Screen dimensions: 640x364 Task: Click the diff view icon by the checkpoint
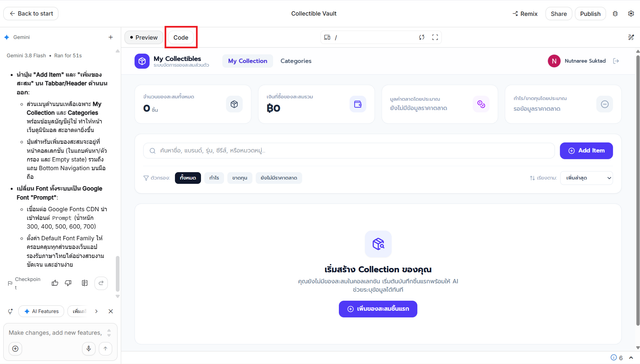click(84, 283)
